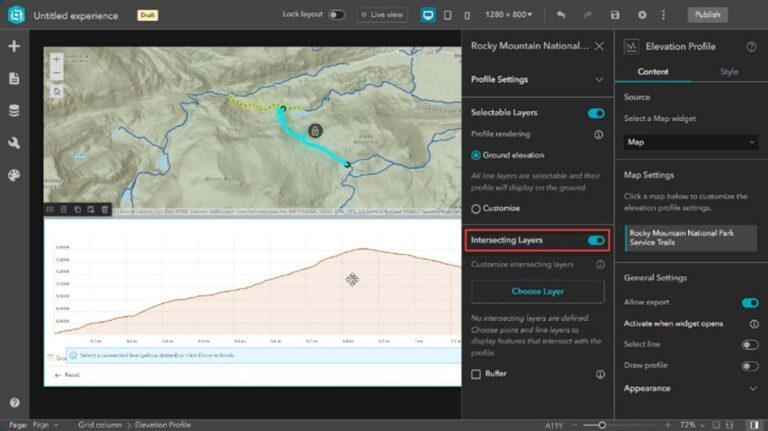
Task: Select the Content tab
Action: pyautogui.click(x=652, y=72)
